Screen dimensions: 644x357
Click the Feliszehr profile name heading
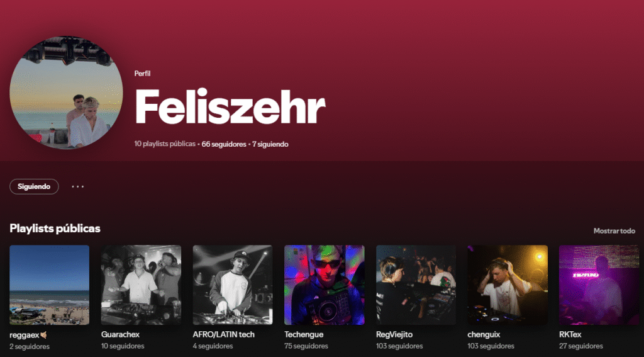coord(230,108)
